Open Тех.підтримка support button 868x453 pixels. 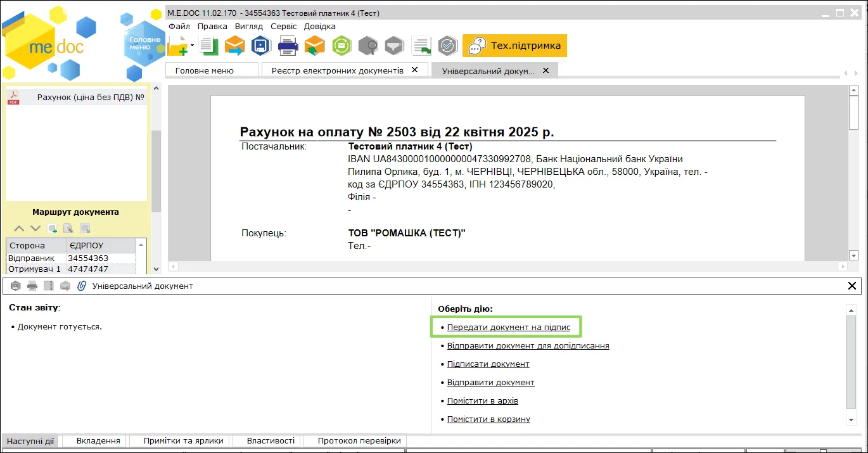pyautogui.click(x=515, y=46)
